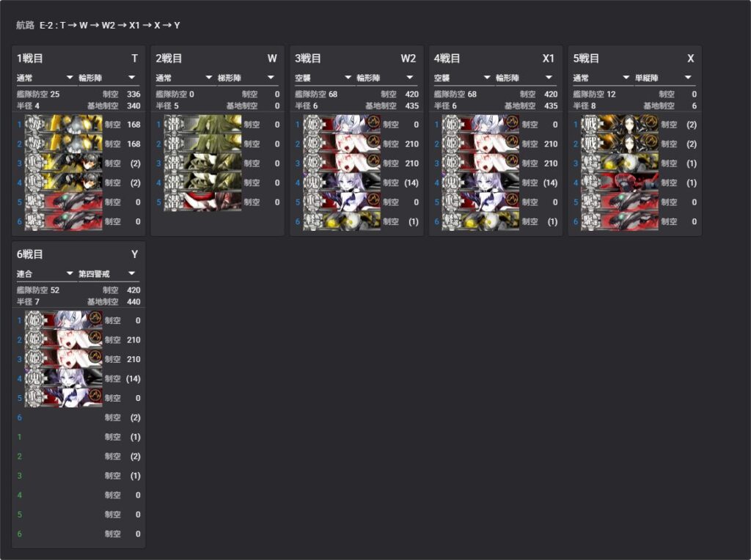Select enemy ship 5 in 4戦目 X1
The width and height of the screenshot is (751, 560).
(480, 202)
